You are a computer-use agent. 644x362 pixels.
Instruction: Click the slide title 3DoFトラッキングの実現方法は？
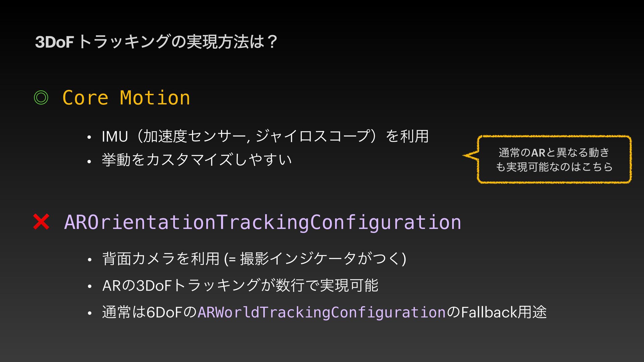click(x=156, y=42)
